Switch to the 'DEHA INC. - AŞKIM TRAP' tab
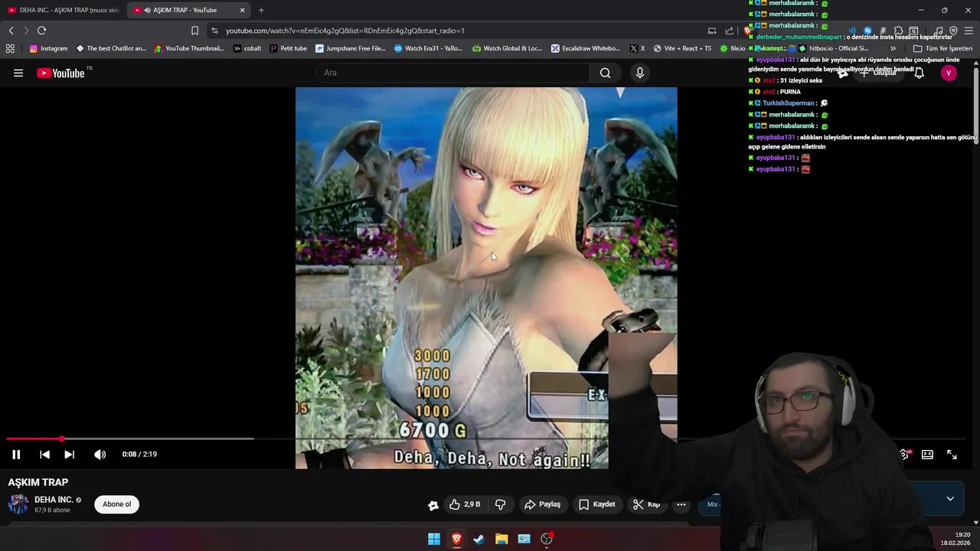980x551 pixels. [63, 10]
